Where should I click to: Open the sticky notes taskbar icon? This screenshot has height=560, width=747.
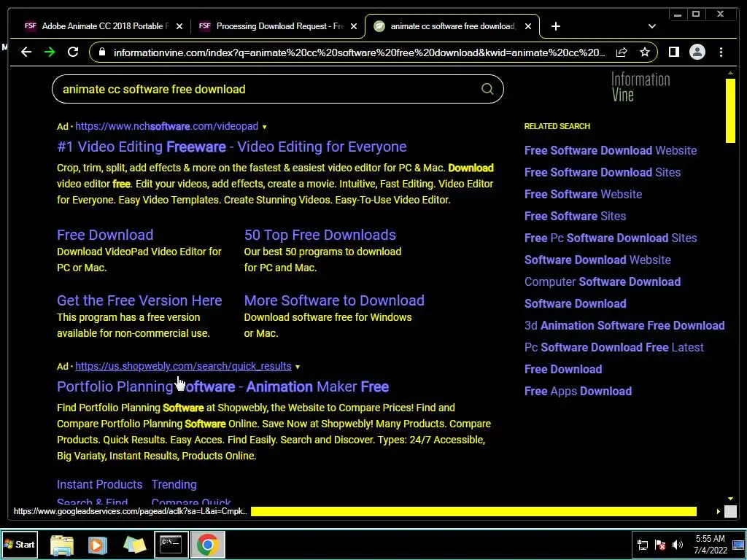[x=134, y=545]
